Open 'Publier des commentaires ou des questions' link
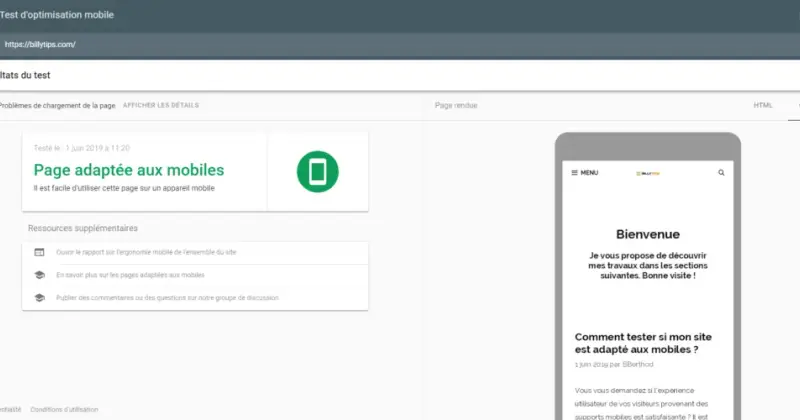Viewport: 800px width, 420px height. tap(167, 298)
